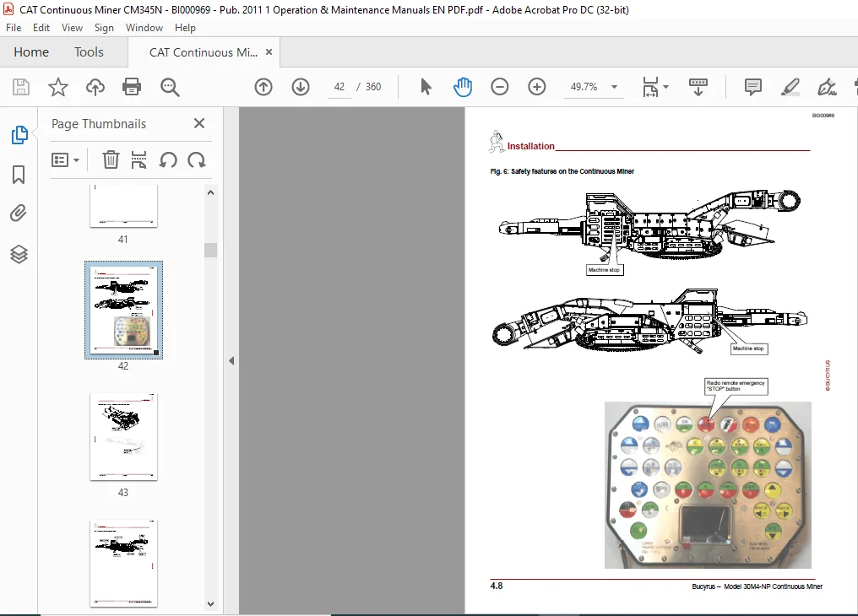Zoom in with plus button
The height and width of the screenshot is (616, 858).
(537, 87)
